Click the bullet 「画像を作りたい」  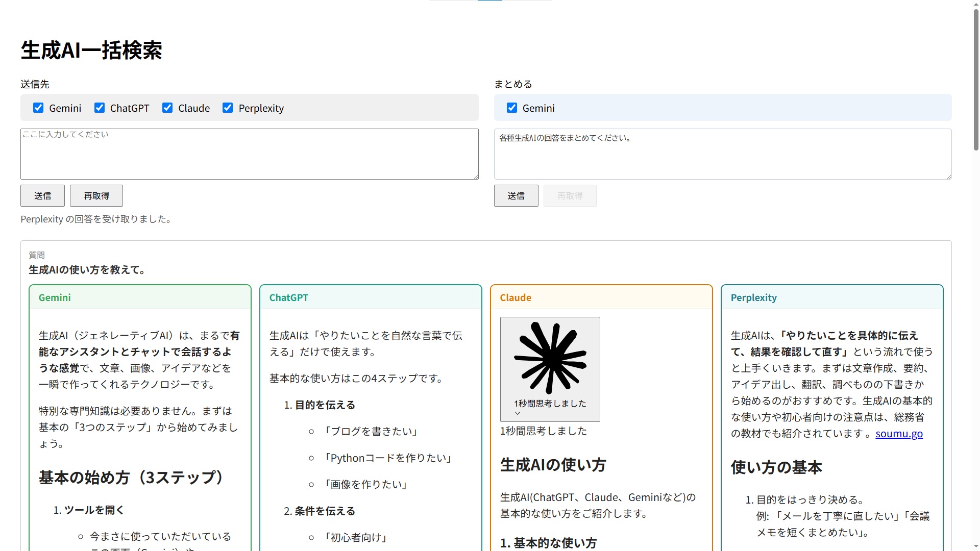tap(365, 485)
